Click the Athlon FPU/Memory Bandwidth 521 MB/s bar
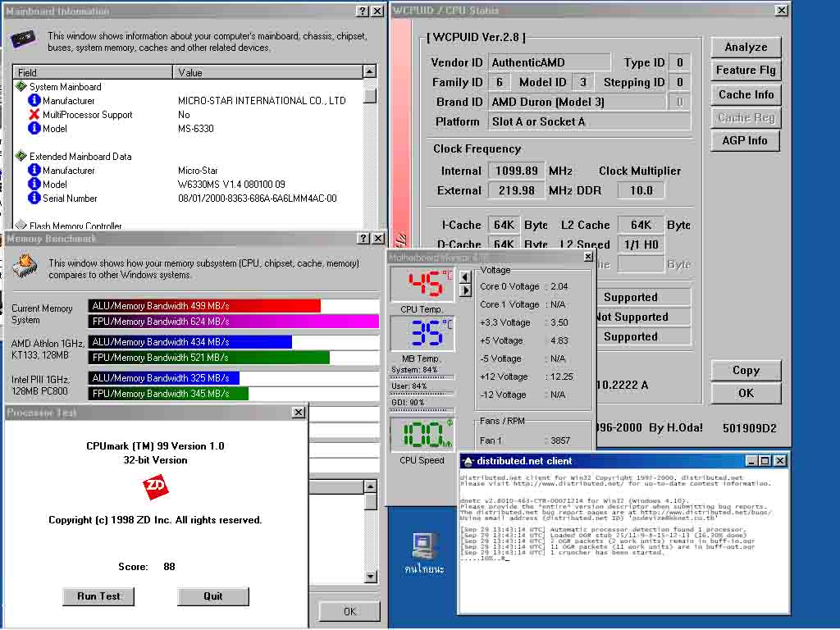 (209, 358)
